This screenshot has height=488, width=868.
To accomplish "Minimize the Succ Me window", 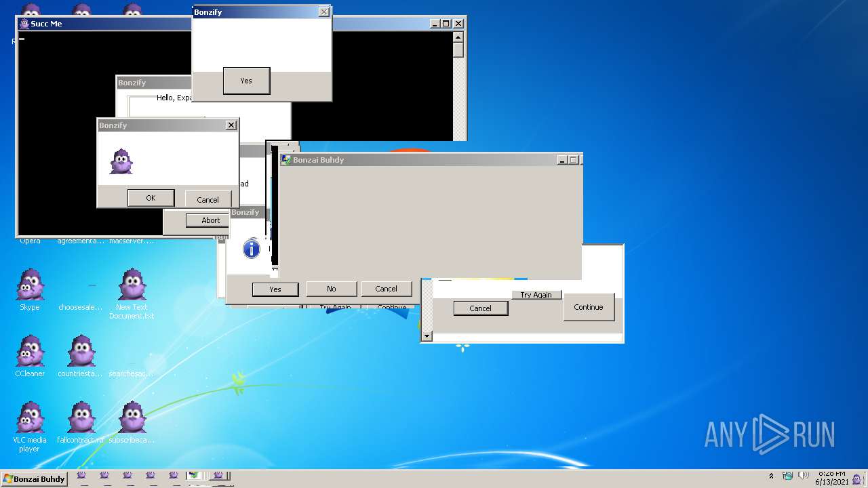I will coord(435,24).
